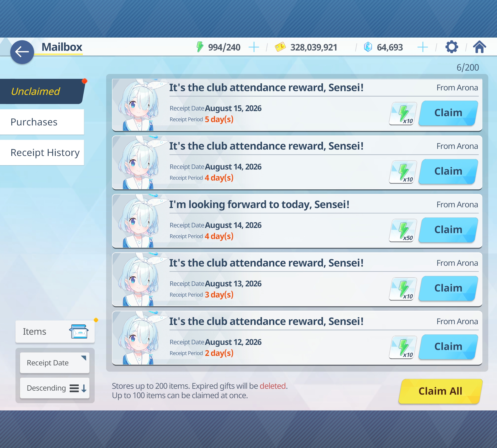Go back using the Mailbox arrow button

coord(22,52)
